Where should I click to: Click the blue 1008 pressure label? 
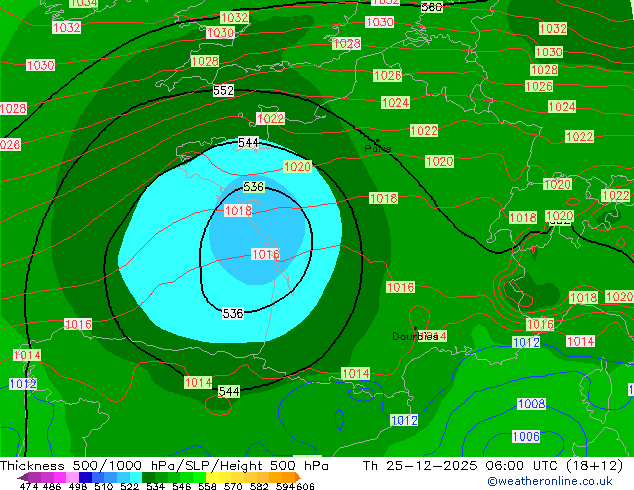tap(531, 404)
